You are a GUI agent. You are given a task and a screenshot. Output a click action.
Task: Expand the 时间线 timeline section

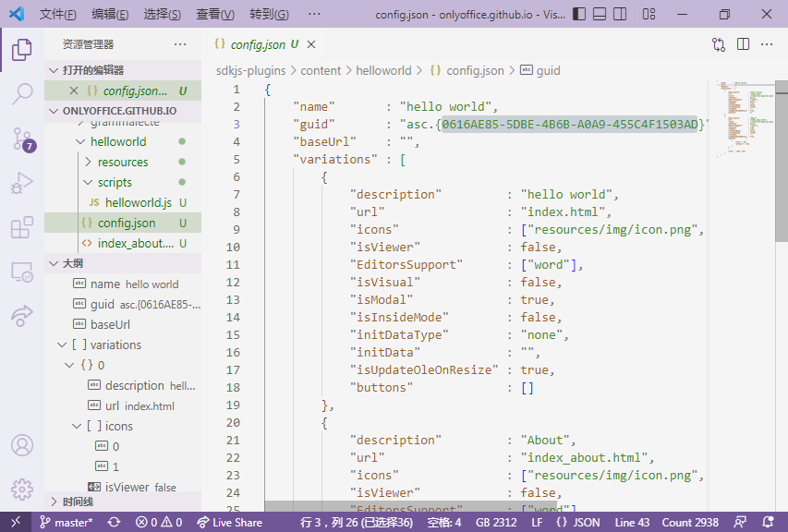tap(54, 502)
